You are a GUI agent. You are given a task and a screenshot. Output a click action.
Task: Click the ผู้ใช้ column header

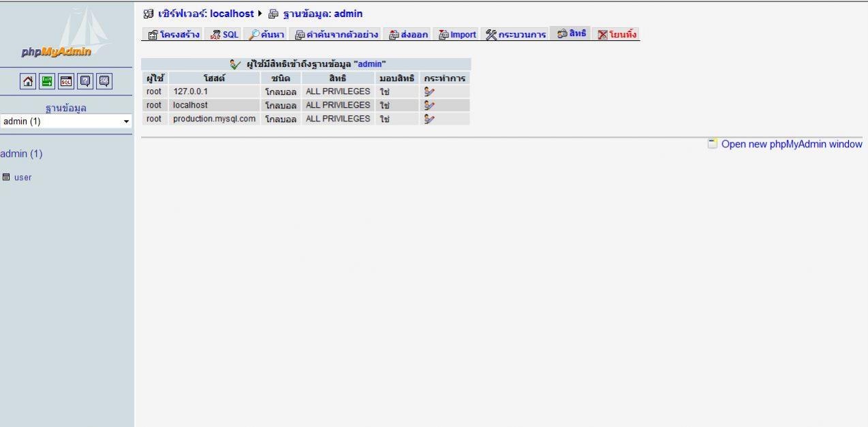pyautogui.click(x=154, y=78)
